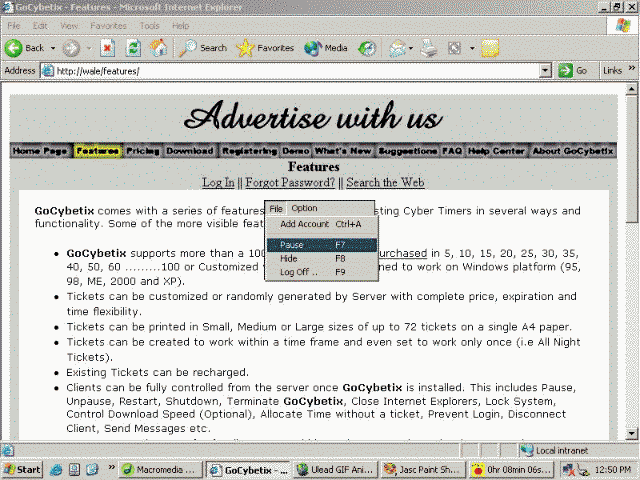This screenshot has width=640, height=480.
Task: Click the Log In link
Action: (218, 182)
